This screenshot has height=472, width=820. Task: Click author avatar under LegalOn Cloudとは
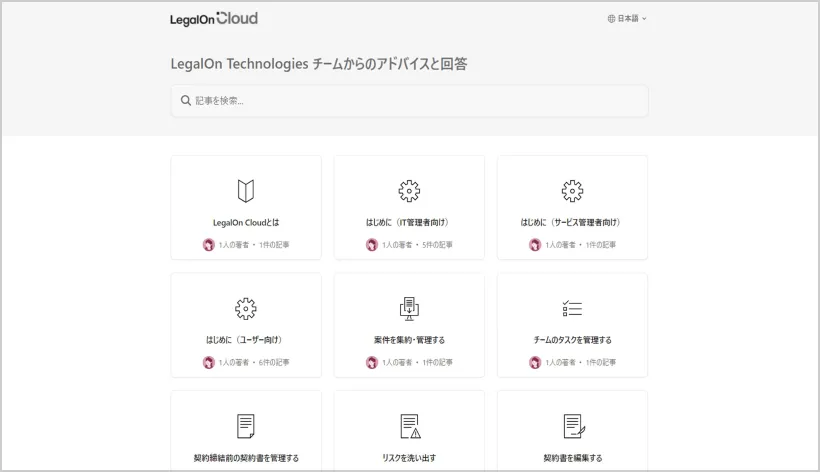click(x=209, y=244)
